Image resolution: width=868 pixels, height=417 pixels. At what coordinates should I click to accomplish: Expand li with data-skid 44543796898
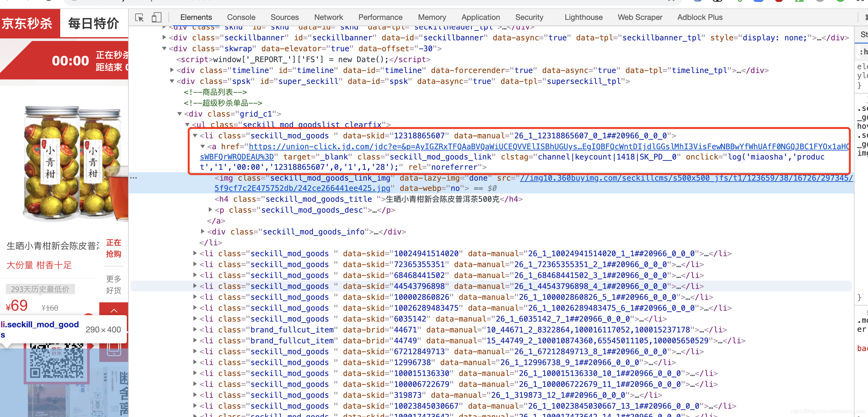195,286
